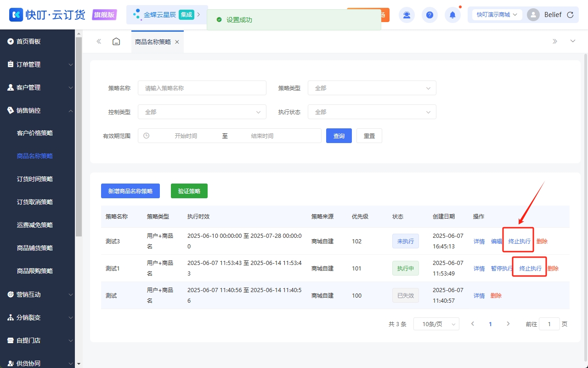Click 终止执行 for 测试1 row

click(531, 268)
